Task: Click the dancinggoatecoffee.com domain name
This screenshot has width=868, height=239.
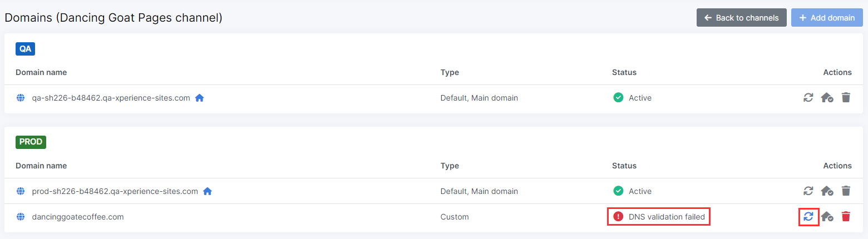Action: [78, 217]
